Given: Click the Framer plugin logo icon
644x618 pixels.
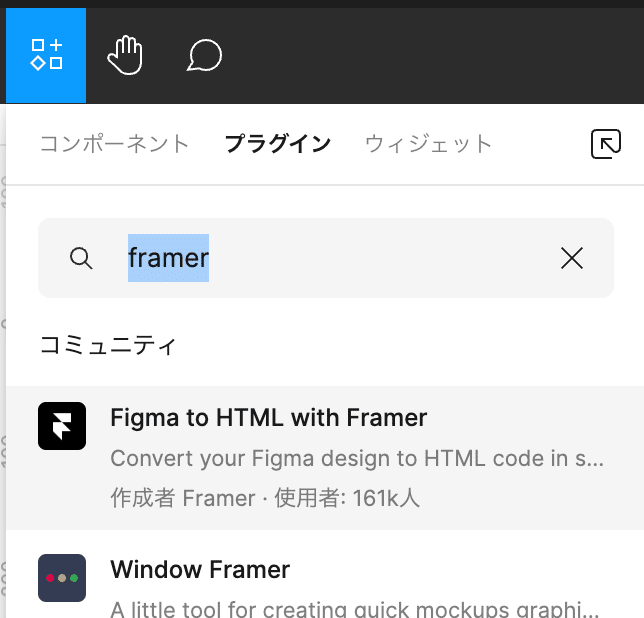Looking at the screenshot, I should click(x=62, y=426).
